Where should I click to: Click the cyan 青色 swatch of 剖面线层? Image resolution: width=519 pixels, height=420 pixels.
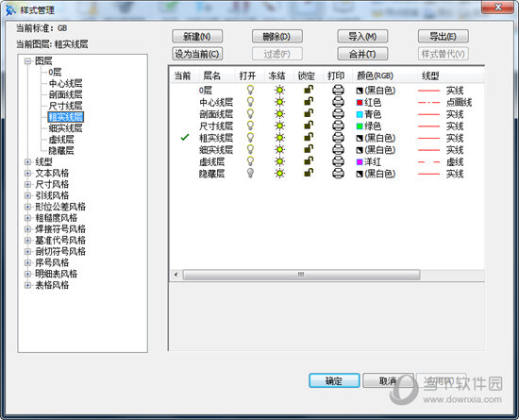click(x=360, y=114)
